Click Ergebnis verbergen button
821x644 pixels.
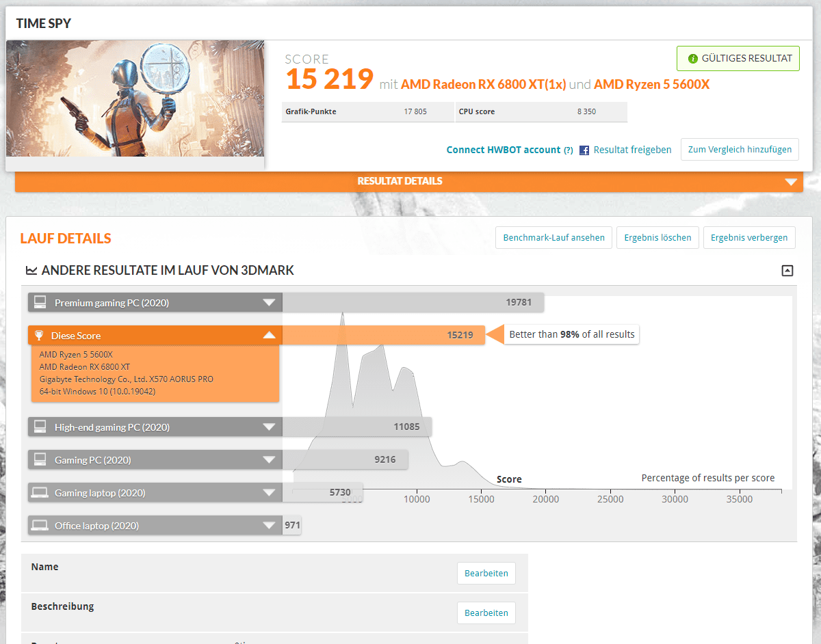pyautogui.click(x=749, y=238)
